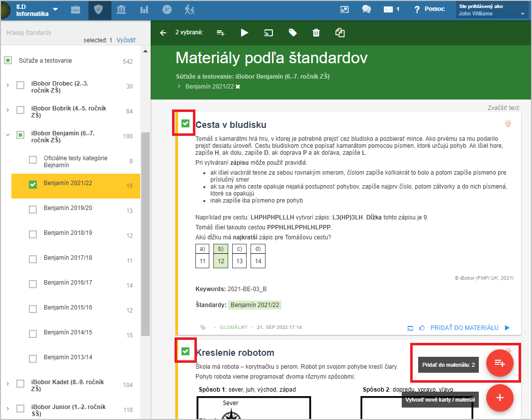The height and width of the screenshot is (420, 532).
Task: Delete selected cards with trash icon
Action: (316, 33)
